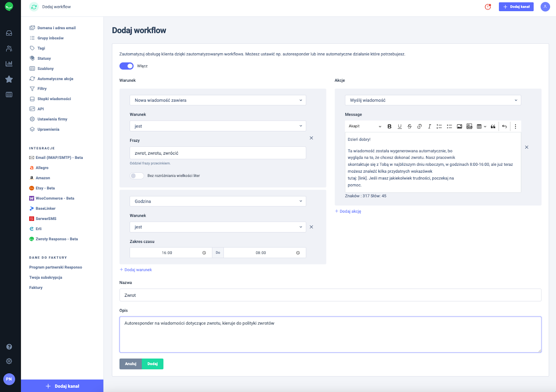
Task: Click the Responso logo
Action: click(x=9, y=7)
